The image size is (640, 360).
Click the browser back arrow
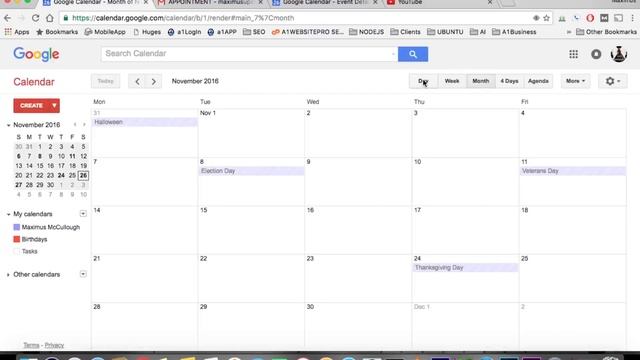[x=7, y=18]
